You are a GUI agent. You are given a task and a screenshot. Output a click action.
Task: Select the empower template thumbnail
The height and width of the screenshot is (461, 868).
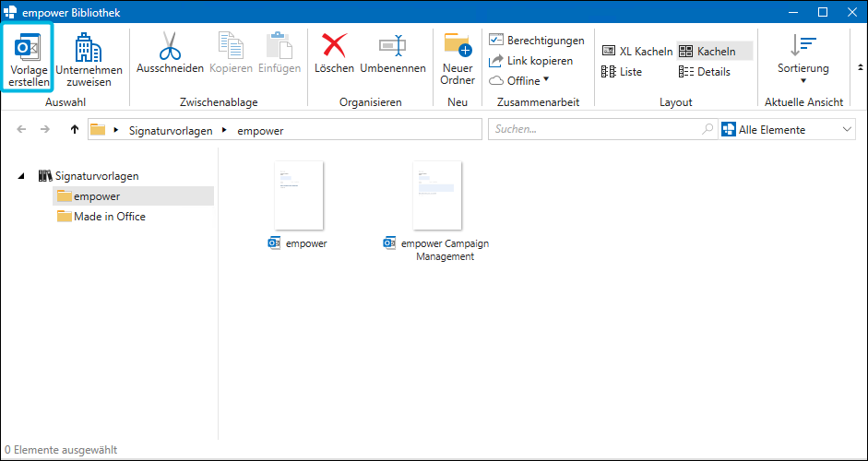pos(299,195)
